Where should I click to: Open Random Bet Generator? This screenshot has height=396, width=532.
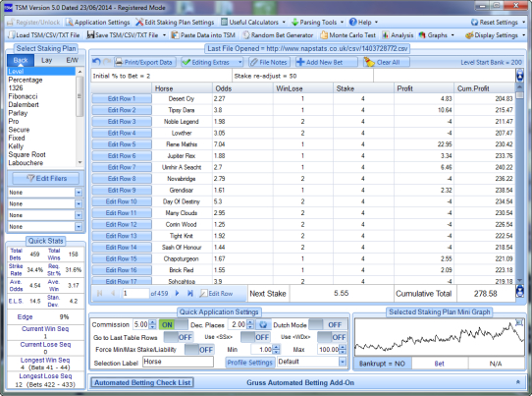(278, 35)
